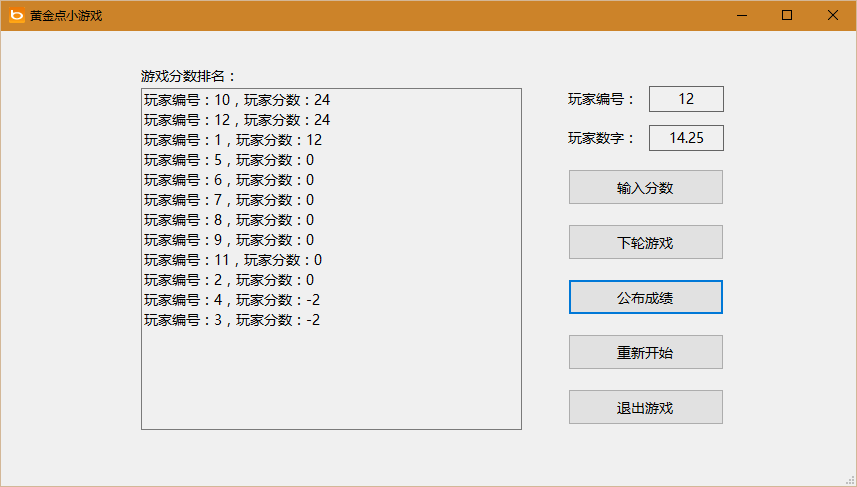857x487 pixels.
Task: Click the window title 黄金点小游戏
Action: (66, 16)
